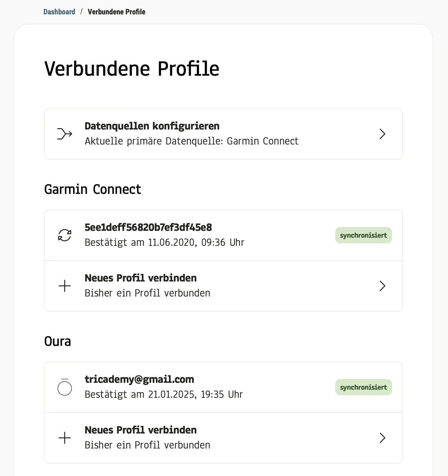Click the Aktuelle primäre Datenquelle subtitle
Image resolution: width=448 pixels, height=476 pixels.
192,141
